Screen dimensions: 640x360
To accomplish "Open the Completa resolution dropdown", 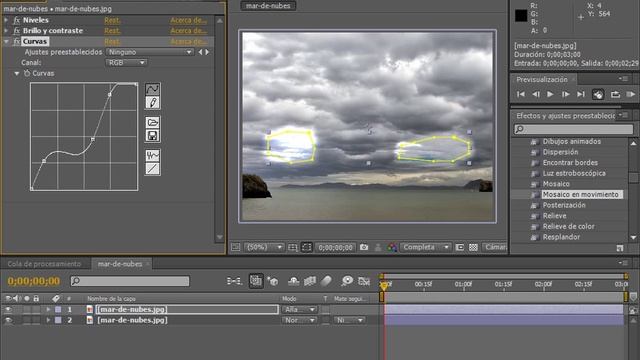I will click(425, 247).
